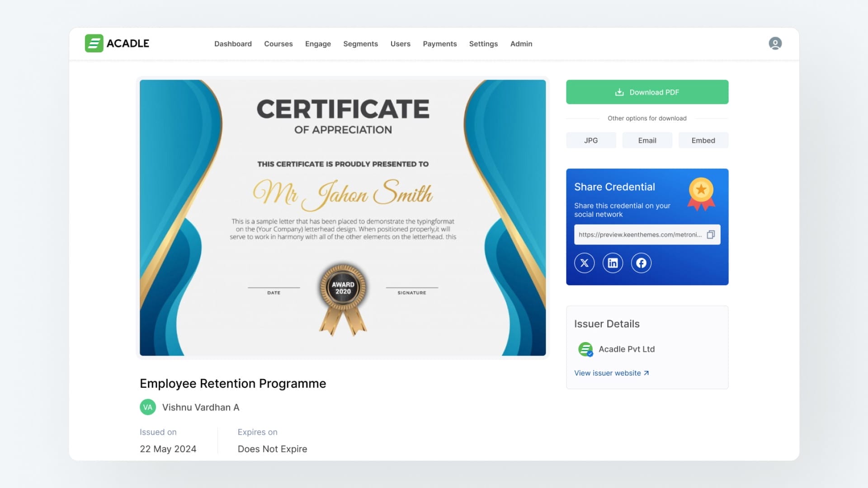Share credential on Facebook
Screen dimensions: 868x488
point(641,263)
